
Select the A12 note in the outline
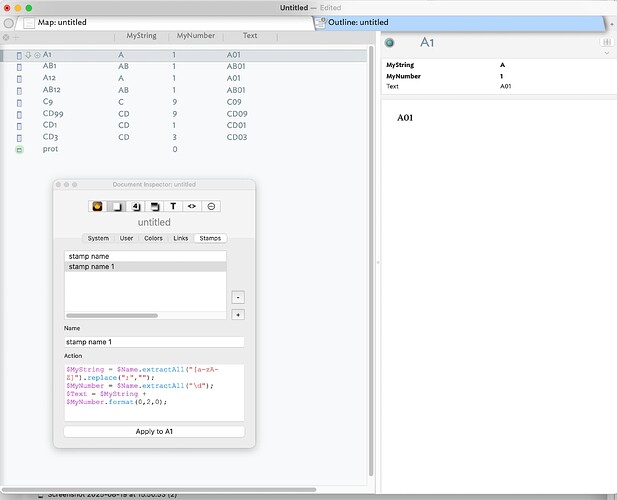tap(49, 78)
